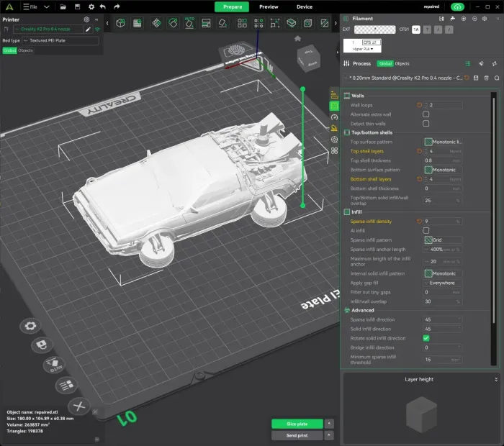Select the Auto orient tool icon
The width and height of the screenshot is (504, 446).
coord(189,23)
